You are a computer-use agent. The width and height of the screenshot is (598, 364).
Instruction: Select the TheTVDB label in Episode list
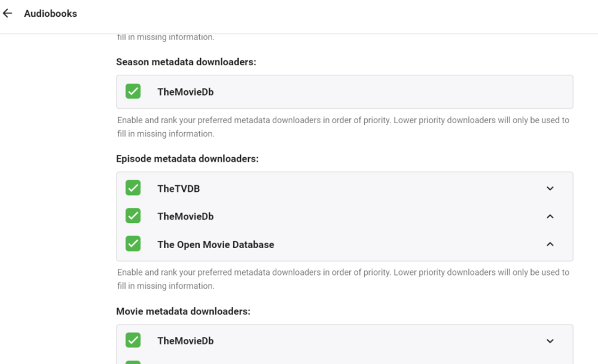tap(178, 188)
